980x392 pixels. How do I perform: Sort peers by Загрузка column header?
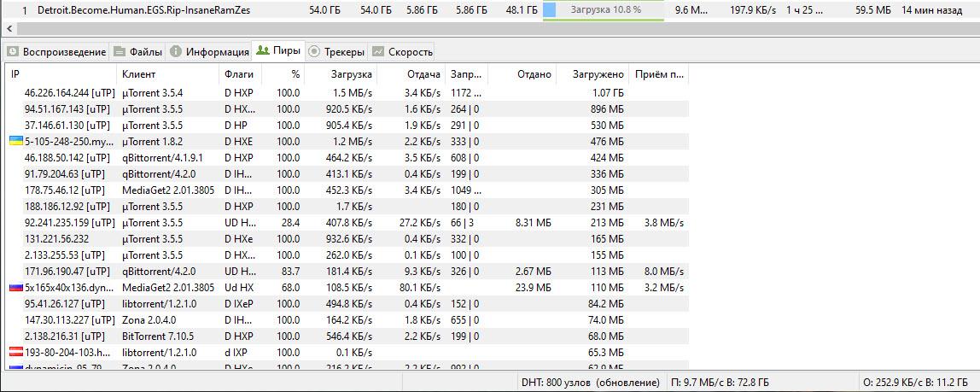(x=351, y=74)
